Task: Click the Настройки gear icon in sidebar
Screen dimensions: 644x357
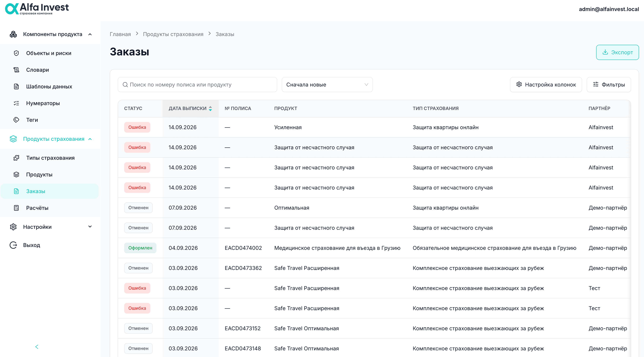Action: (x=13, y=227)
